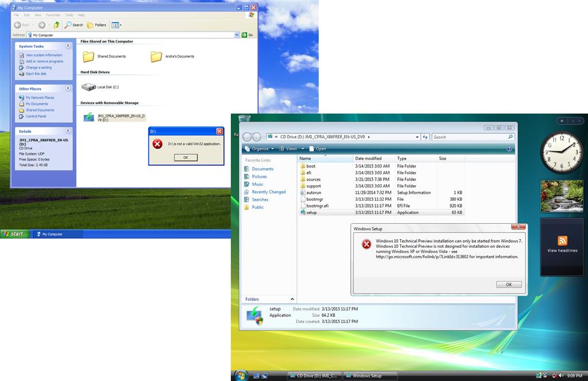Sort by the Type column header
588x381 pixels.
click(x=416, y=158)
